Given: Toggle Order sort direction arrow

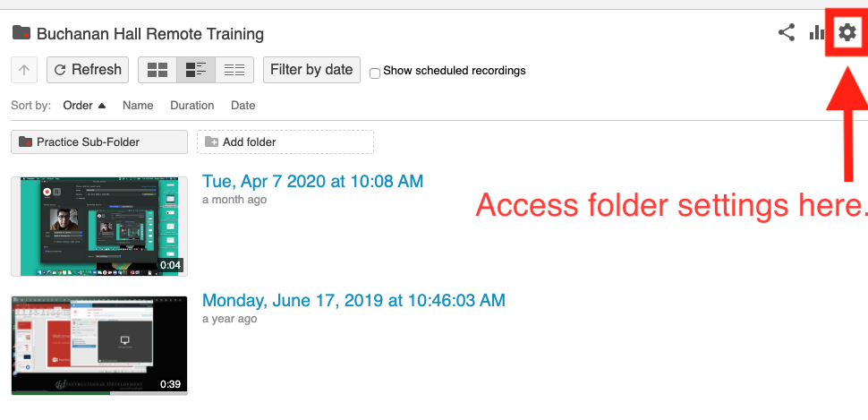Looking at the screenshot, I should click(x=101, y=106).
